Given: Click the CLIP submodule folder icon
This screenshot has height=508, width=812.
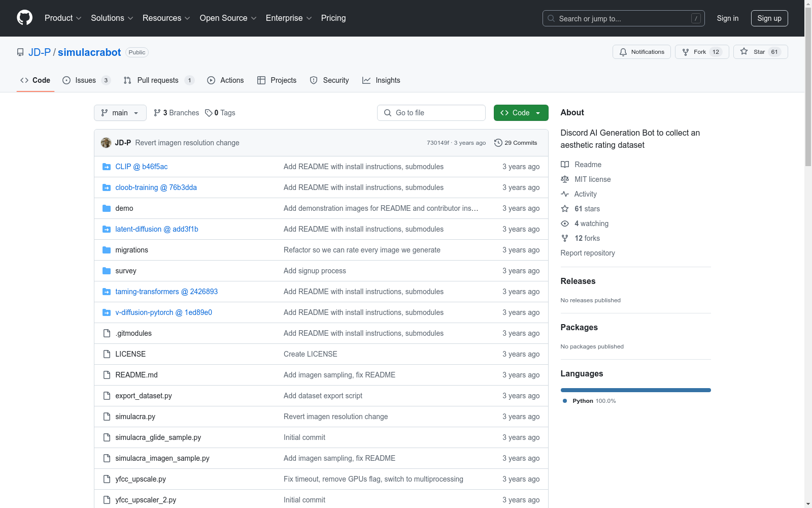Looking at the screenshot, I should pos(107,167).
